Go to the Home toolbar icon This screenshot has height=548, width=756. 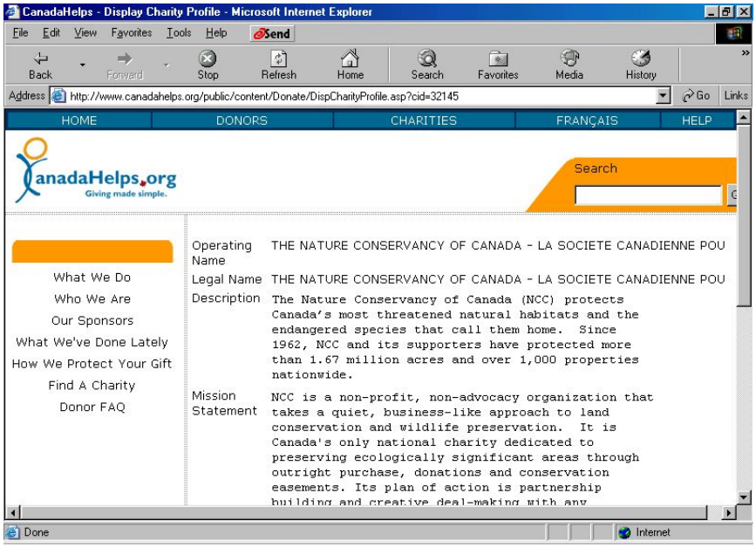(351, 59)
